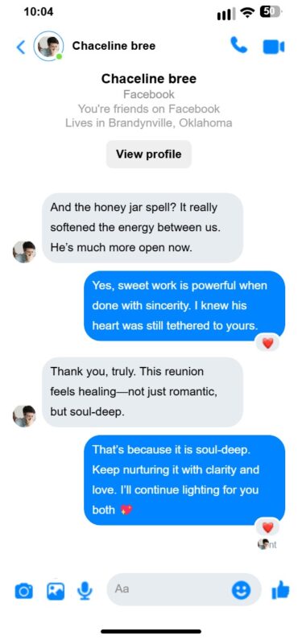The height and width of the screenshot is (644, 302).
Task: Go back using the blue chevron arrow
Action: pos(21,47)
